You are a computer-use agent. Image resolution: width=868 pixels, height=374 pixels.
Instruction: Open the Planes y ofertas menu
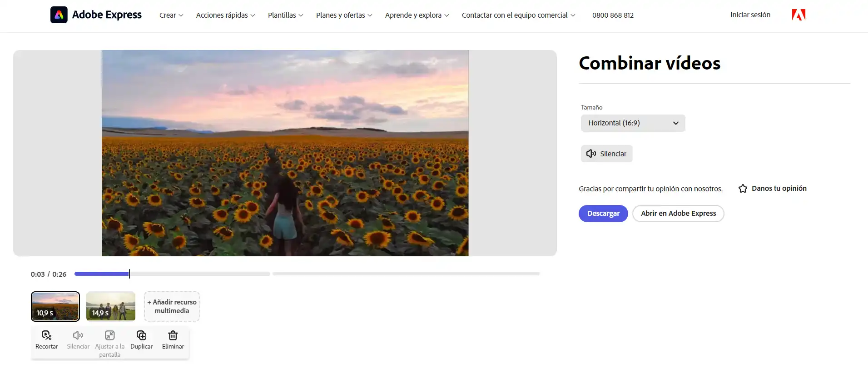point(344,15)
